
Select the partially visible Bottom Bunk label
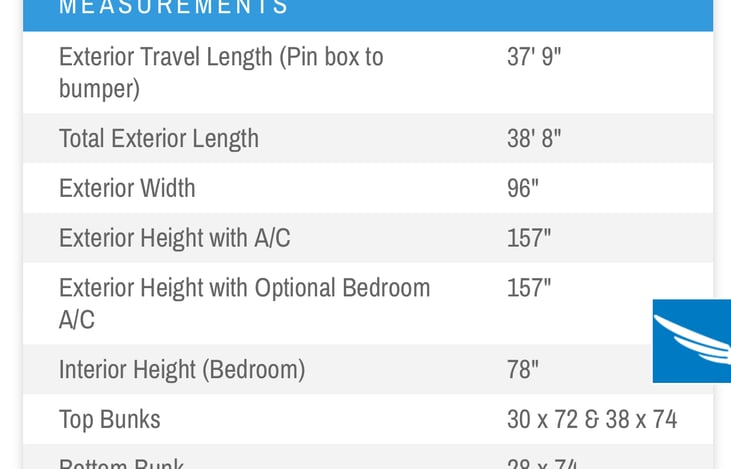[x=122, y=463]
